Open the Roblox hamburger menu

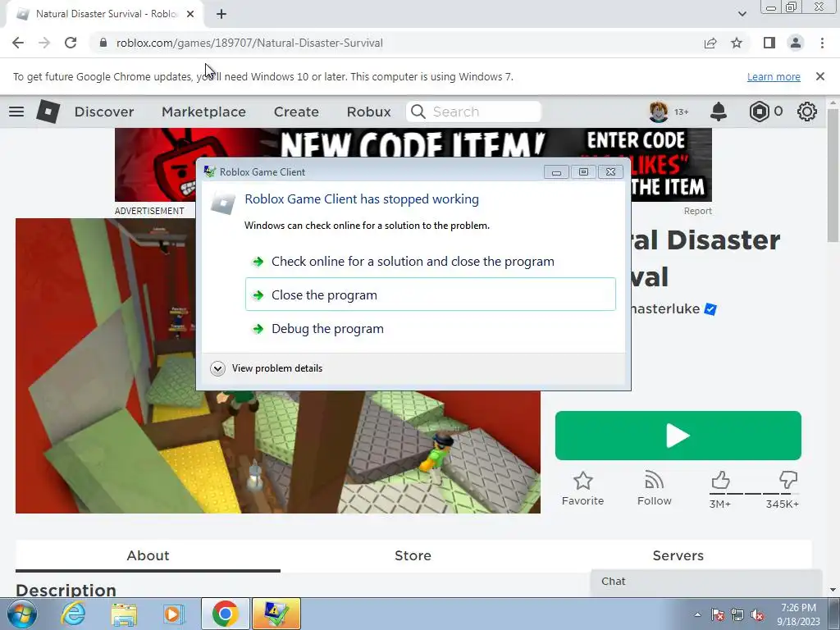point(16,112)
